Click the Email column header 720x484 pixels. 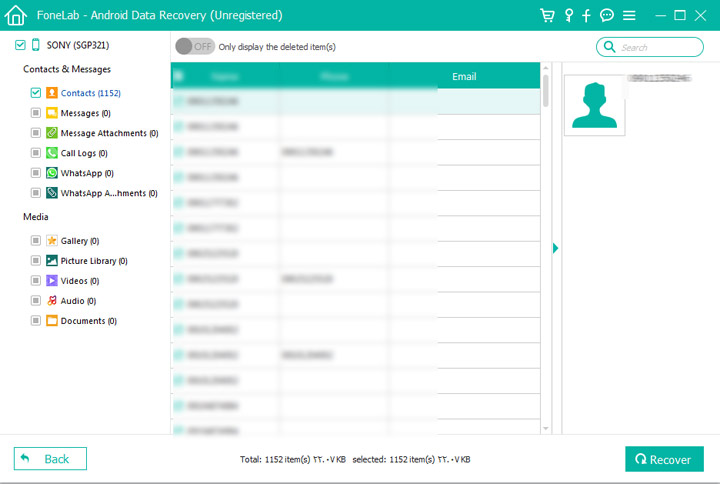tap(464, 76)
